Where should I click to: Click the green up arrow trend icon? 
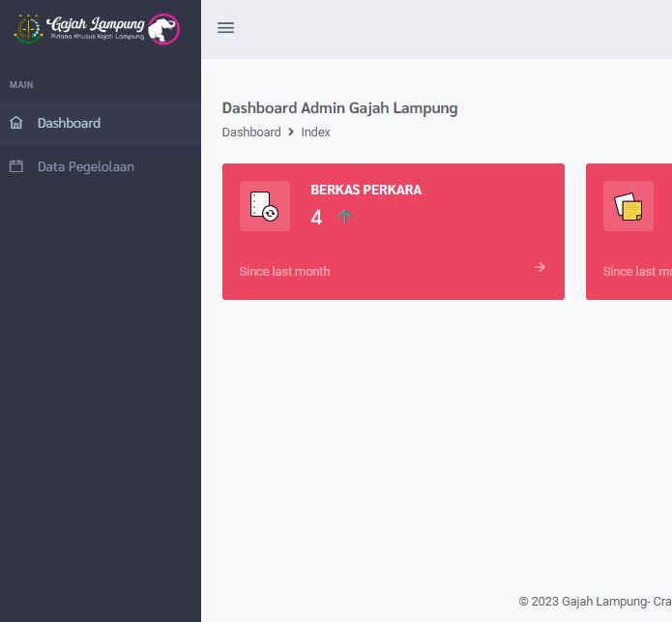pos(344,217)
